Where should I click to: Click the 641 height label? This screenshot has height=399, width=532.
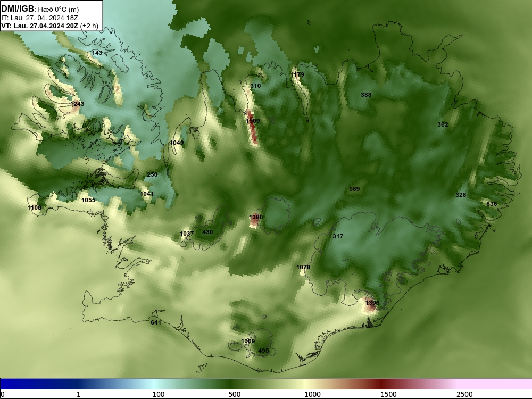pyautogui.click(x=156, y=322)
